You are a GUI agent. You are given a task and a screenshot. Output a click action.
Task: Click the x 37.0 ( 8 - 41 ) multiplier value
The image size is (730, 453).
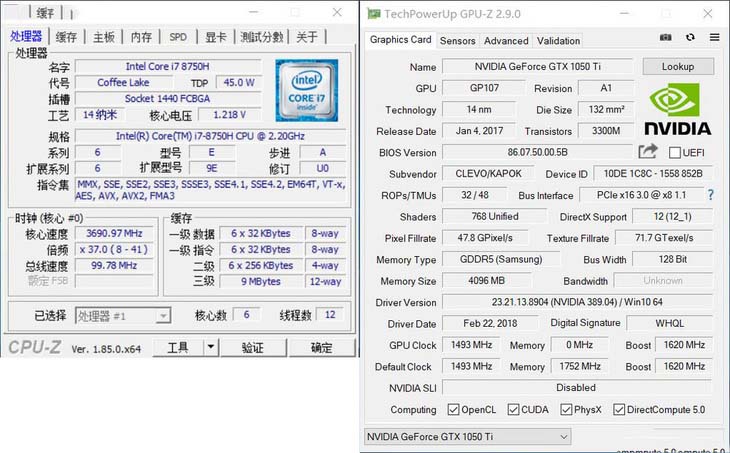point(114,250)
